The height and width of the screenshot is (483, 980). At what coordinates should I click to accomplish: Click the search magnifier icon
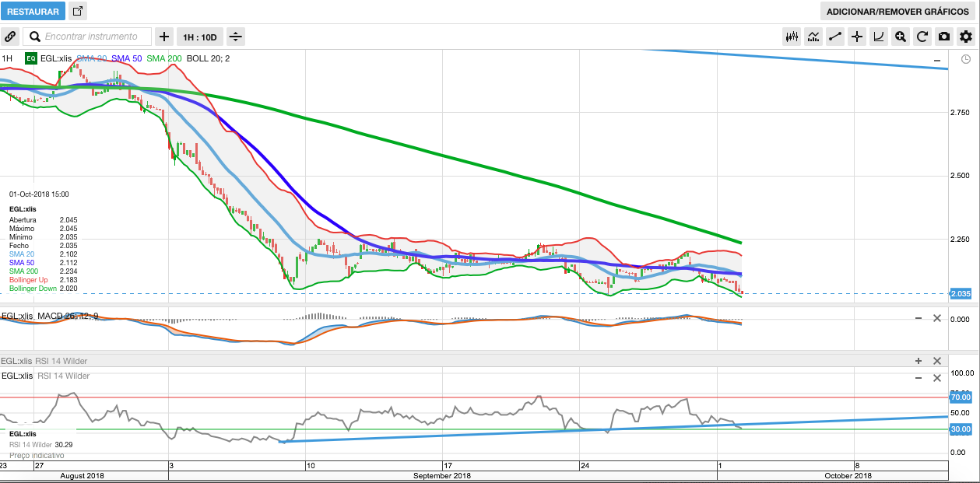coord(34,37)
